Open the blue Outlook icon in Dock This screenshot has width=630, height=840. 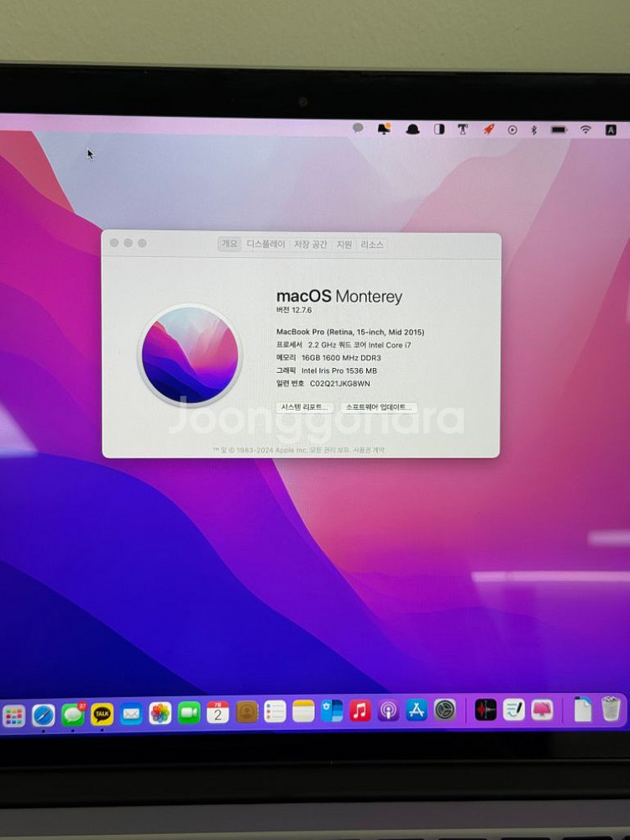[x=332, y=711]
